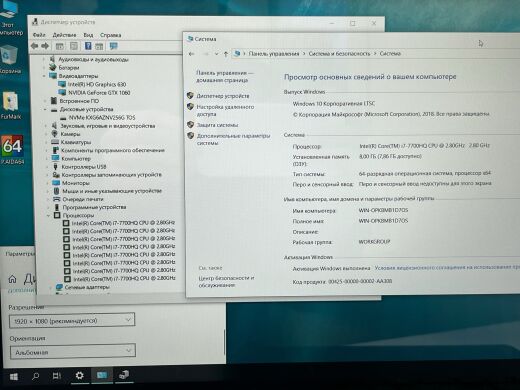Go back in Device Manager toolbar
520x390 pixels.
[x=34, y=46]
